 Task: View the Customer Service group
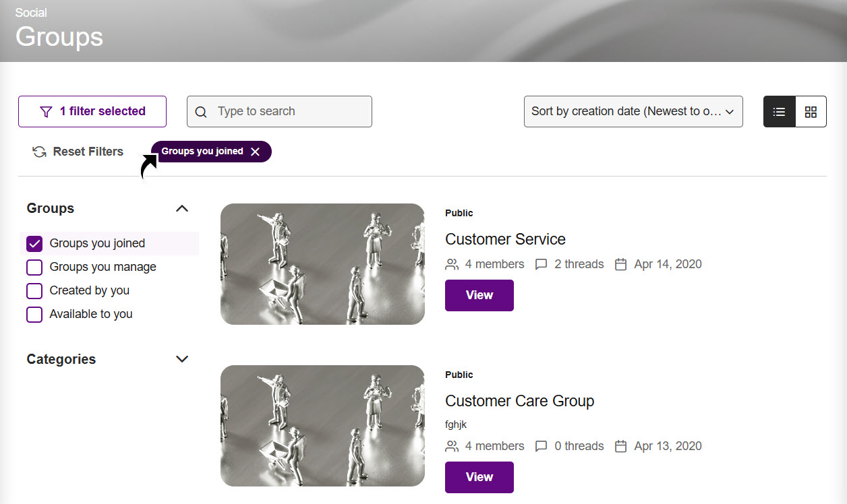click(x=479, y=295)
